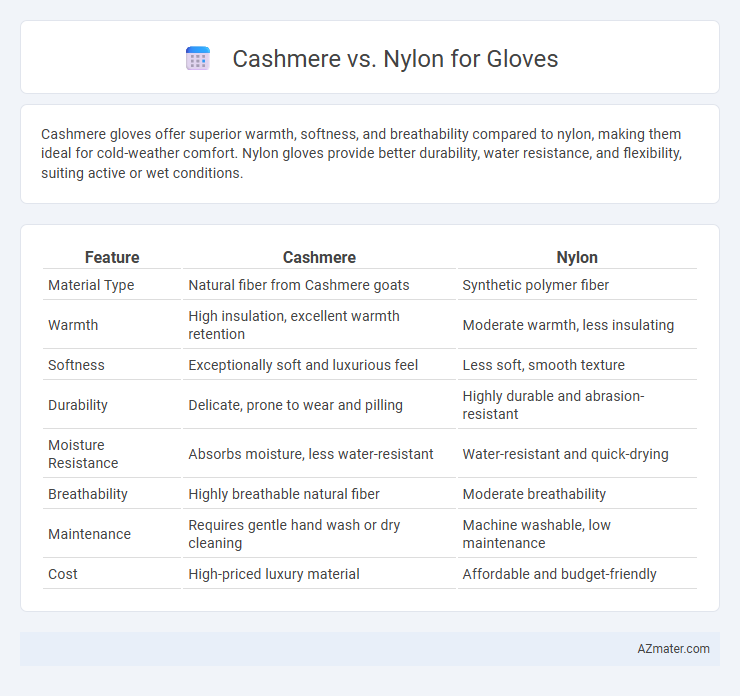This screenshot has width=740, height=696.
Task: Click 'Moderate breathability' cell
Action: [x=534, y=494]
